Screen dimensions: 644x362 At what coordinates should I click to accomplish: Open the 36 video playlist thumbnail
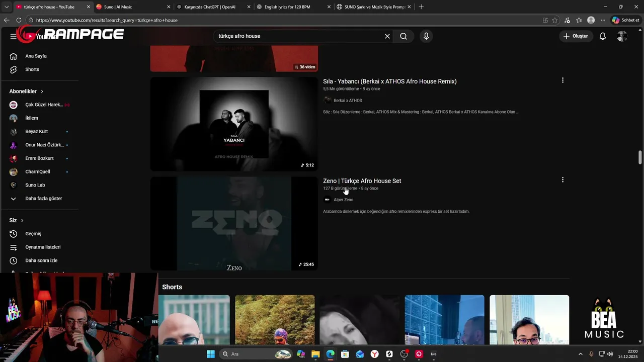[x=234, y=58]
